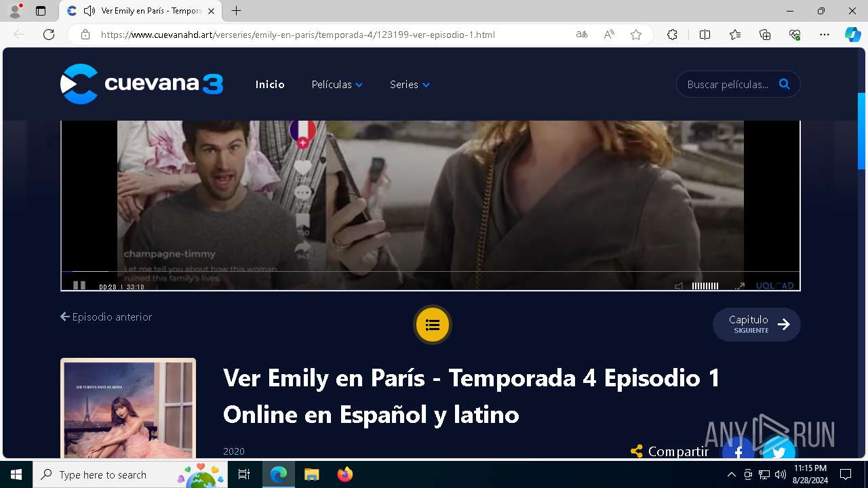Go to Capitulo siguiente

pyautogui.click(x=757, y=325)
